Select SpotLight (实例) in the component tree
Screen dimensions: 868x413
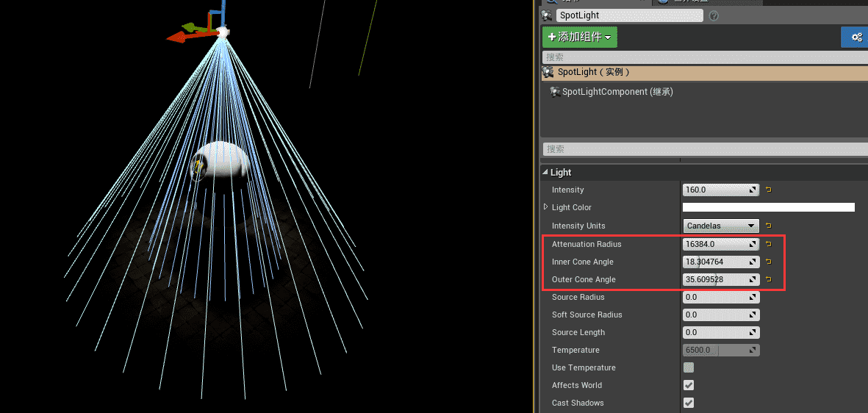593,73
